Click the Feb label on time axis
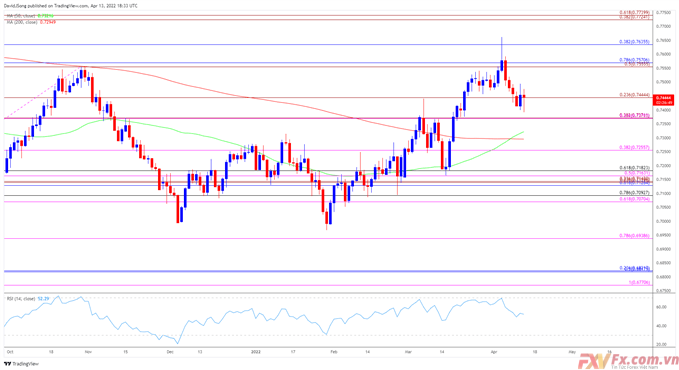679x370 pixels. [x=333, y=352]
